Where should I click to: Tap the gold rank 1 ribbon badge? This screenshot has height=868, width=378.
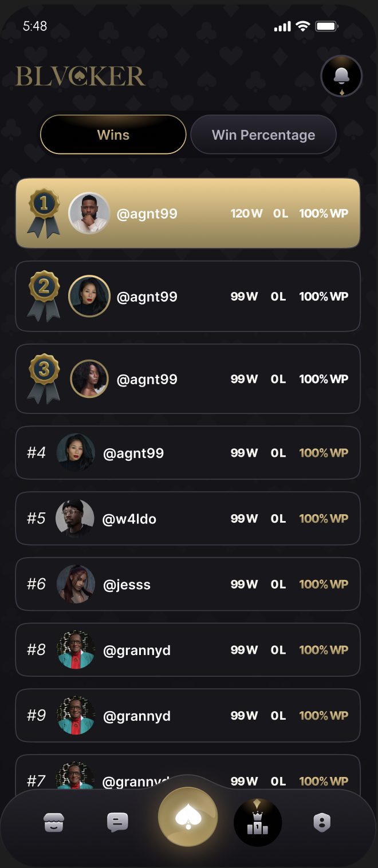[x=44, y=213]
